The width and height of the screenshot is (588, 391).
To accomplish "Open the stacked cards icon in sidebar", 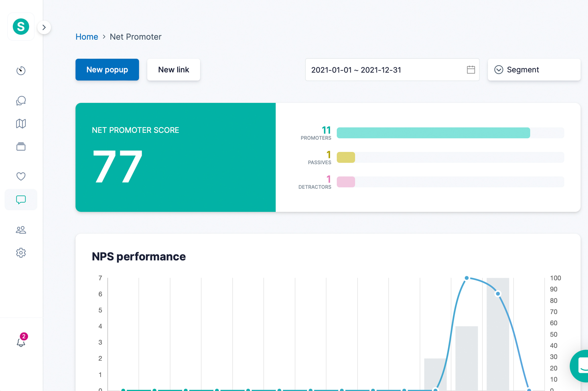I will pos(21,146).
